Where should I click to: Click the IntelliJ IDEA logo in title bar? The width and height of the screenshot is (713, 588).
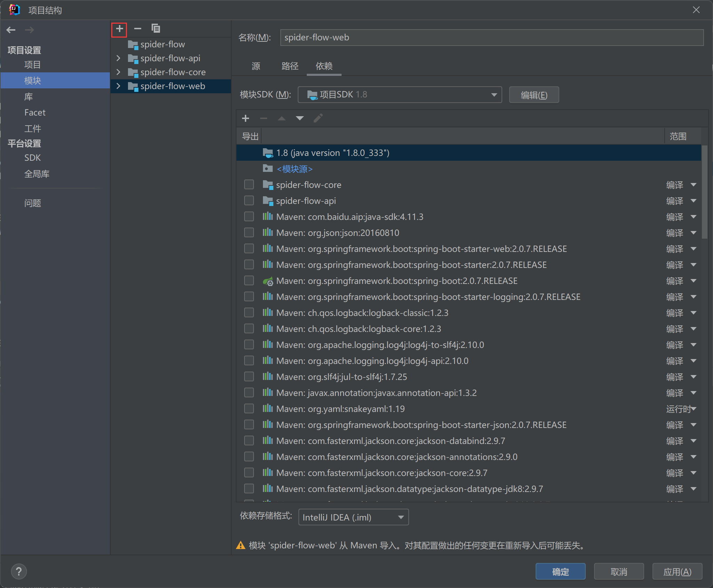pyautogui.click(x=15, y=10)
